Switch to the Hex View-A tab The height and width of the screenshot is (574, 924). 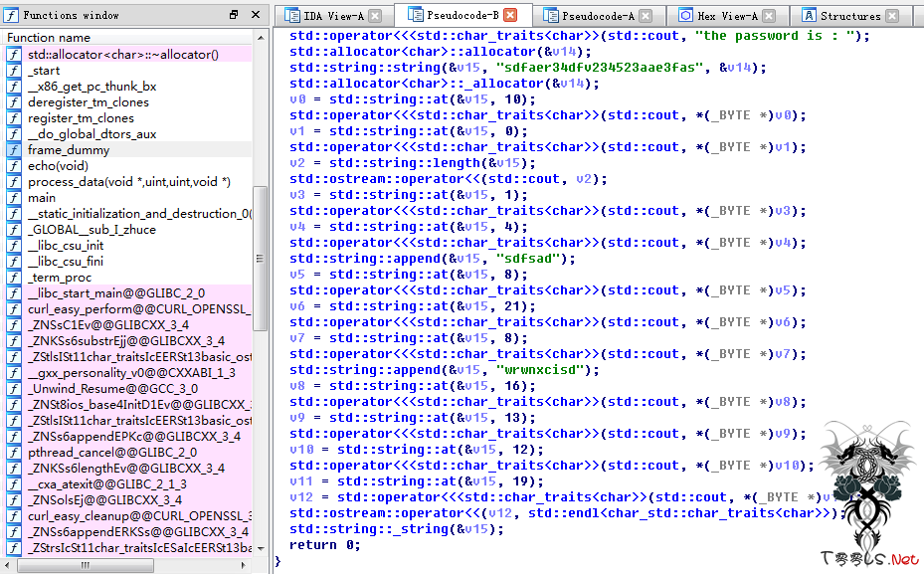tap(727, 16)
